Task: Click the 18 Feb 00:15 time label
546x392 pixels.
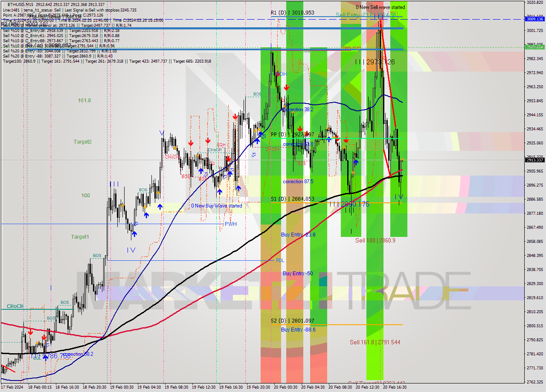Action: point(40,387)
